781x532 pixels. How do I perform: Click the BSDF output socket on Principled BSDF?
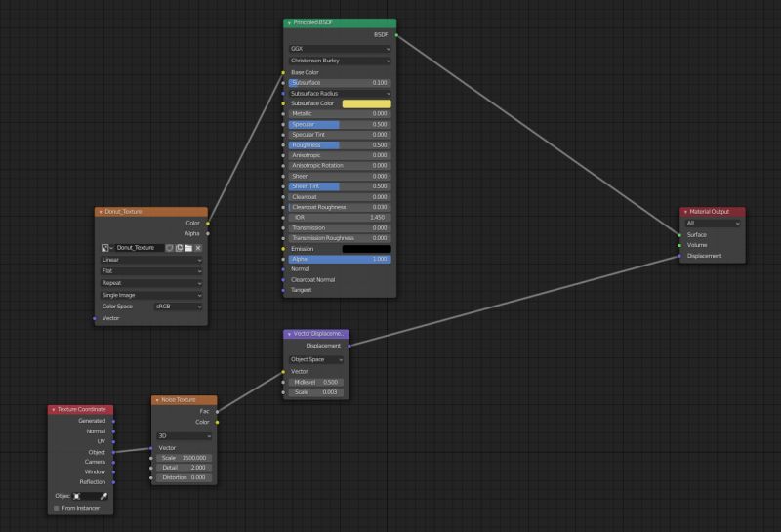pyautogui.click(x=396, y=35)
